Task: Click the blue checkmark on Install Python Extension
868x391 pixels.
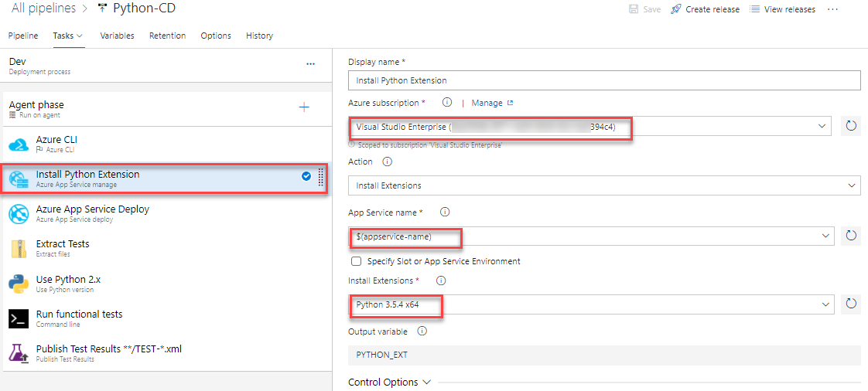Action: [306, 176]
